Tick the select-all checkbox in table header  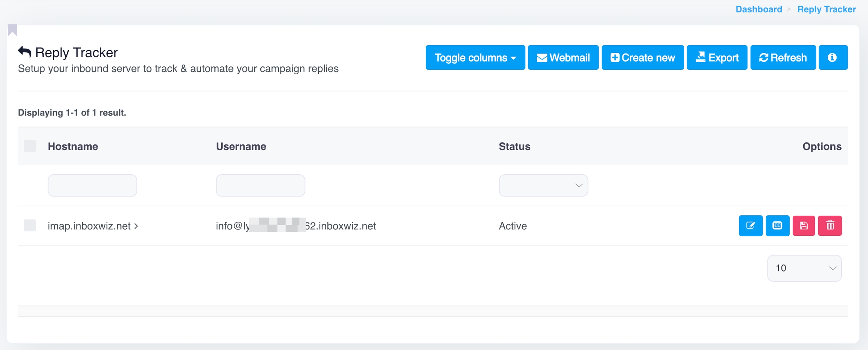click(30, 146)
